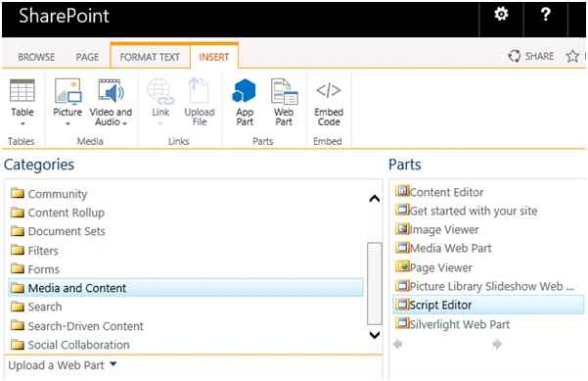Select the Media and Content category
This screenshot has height=381, width=588.
pos(186,288)
